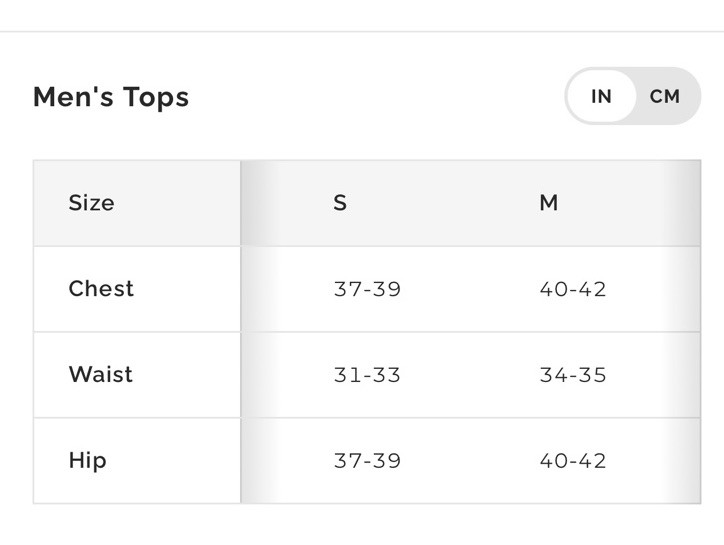
Task: Click the chest 40-42 value for M
Action: point(573,289)
